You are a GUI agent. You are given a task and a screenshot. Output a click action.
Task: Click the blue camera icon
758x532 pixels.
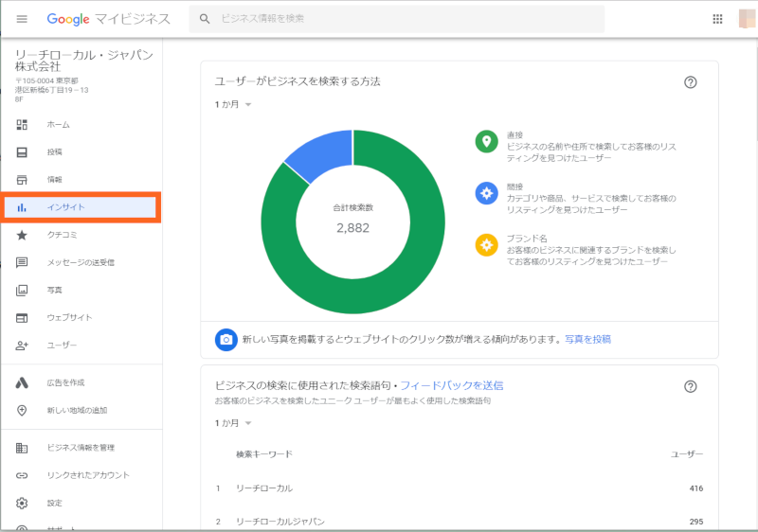coord(226,340)
